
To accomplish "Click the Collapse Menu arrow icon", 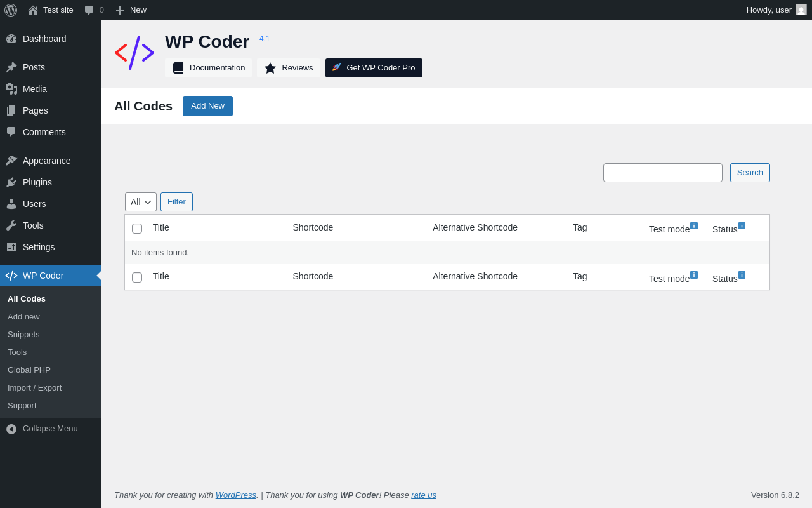I will (x=11, y=429).
